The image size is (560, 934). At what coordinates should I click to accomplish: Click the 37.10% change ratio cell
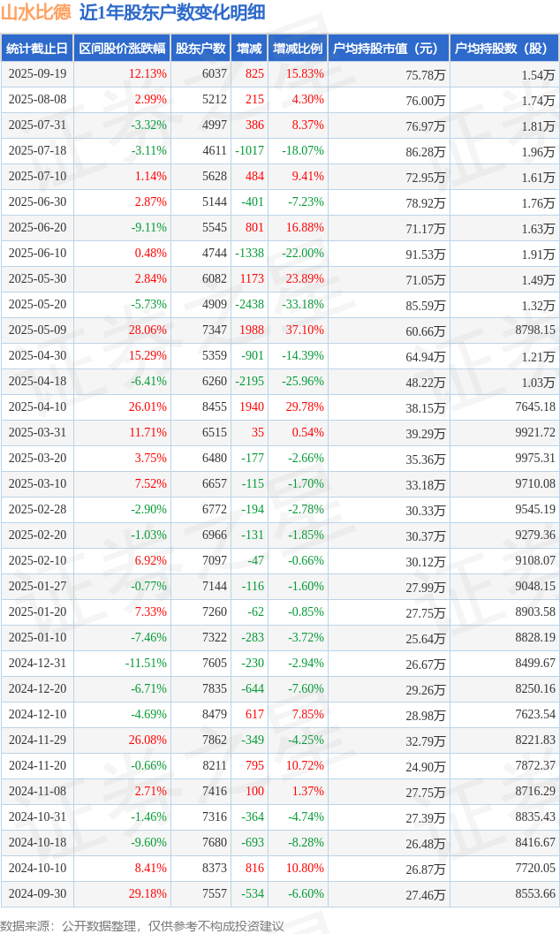tap(304, 330)
